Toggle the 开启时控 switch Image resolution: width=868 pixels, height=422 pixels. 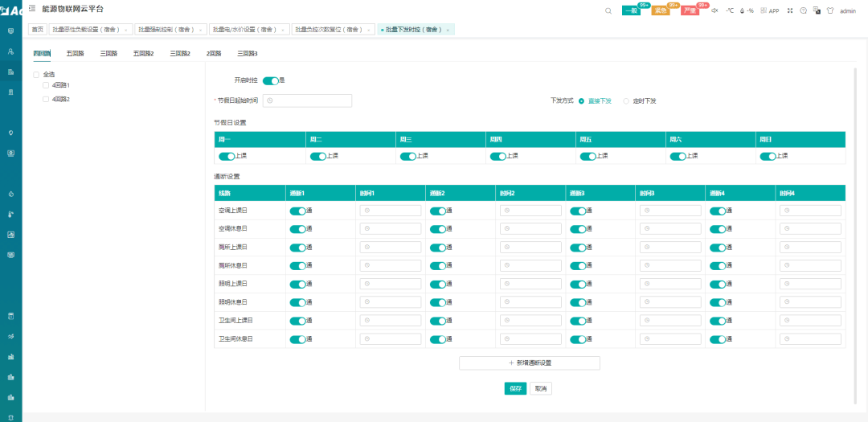[270, 81]
